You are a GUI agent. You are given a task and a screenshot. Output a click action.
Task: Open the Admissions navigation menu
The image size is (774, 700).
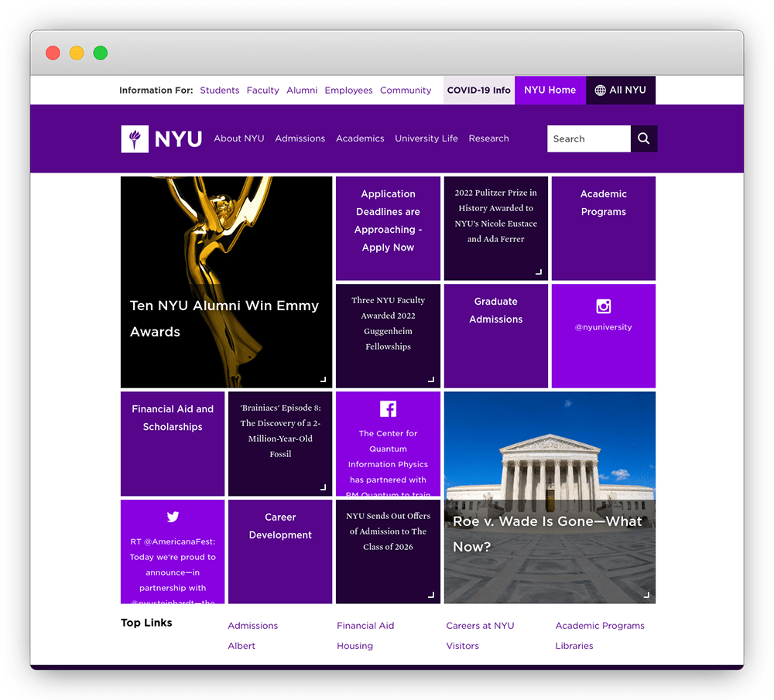[x=300, y=138]
